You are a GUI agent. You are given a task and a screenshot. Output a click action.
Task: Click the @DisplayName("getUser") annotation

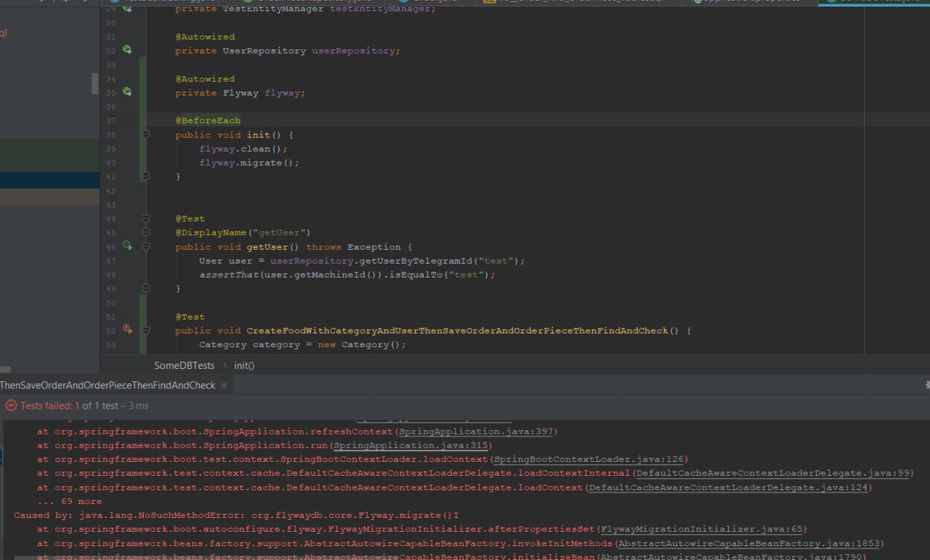click(x=243, y=232)
